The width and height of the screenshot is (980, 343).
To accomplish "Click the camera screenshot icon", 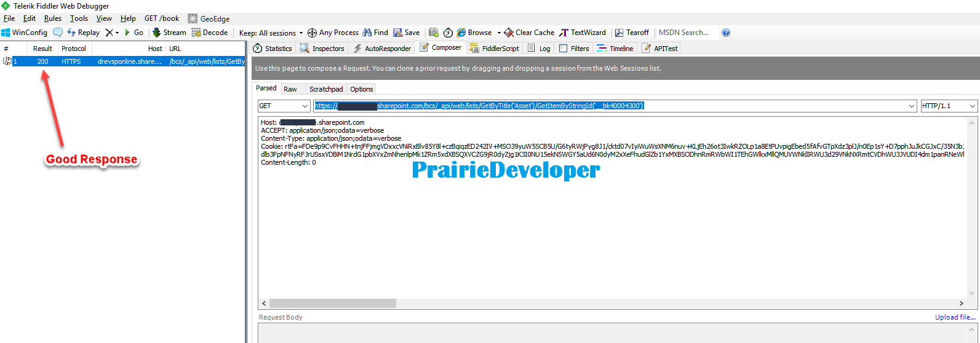I will pos(434,33).
